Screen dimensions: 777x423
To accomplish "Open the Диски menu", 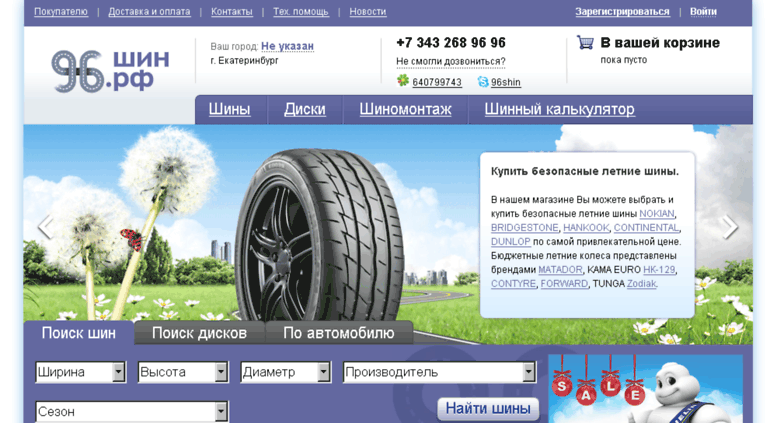I will point(305,109).
